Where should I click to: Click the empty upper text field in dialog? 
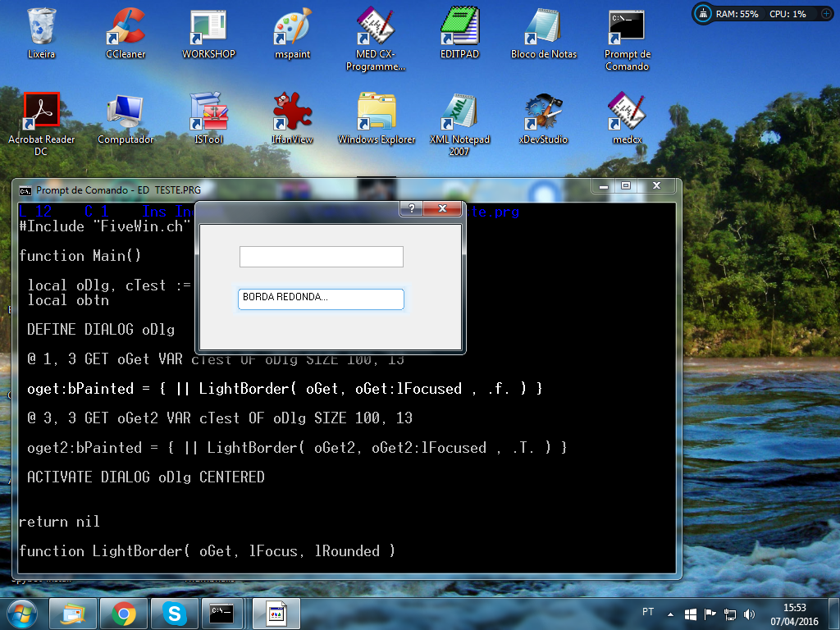point(321,257)
